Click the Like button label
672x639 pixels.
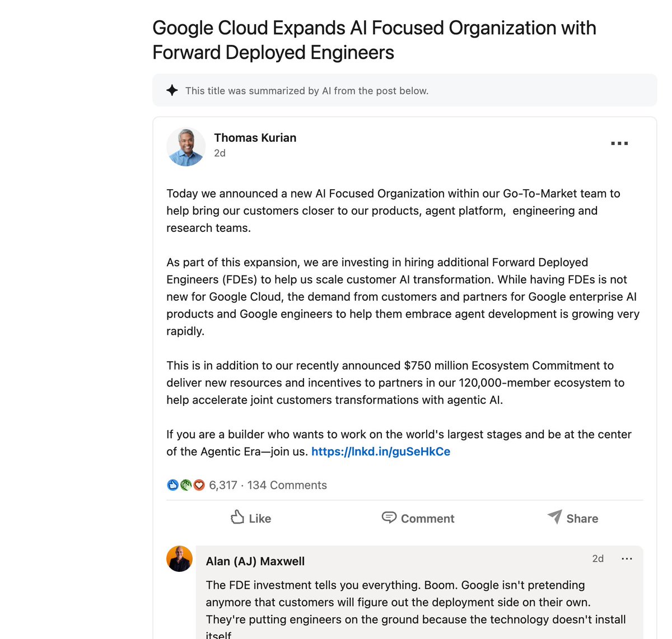pyautogui.click(x=260, y=519)
